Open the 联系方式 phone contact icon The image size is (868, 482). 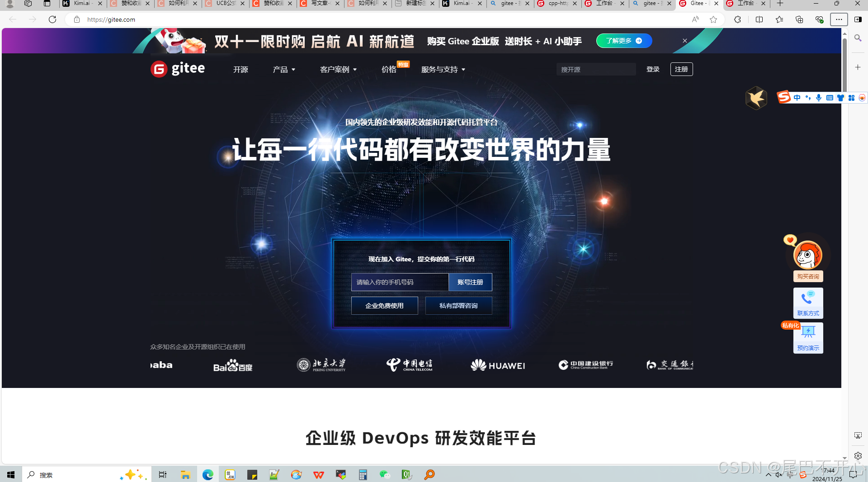pyautogui.click(x=808, y=298)
